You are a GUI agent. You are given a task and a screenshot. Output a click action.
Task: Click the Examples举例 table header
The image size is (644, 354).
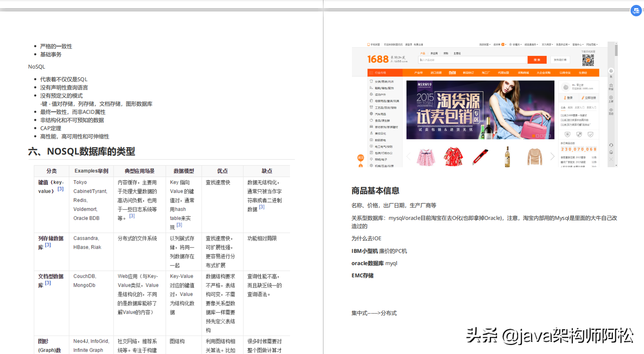pos(91,171)
